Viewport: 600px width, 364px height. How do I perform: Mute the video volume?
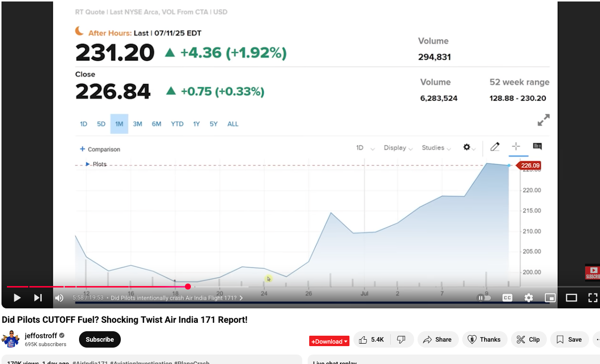pos(59,298)
